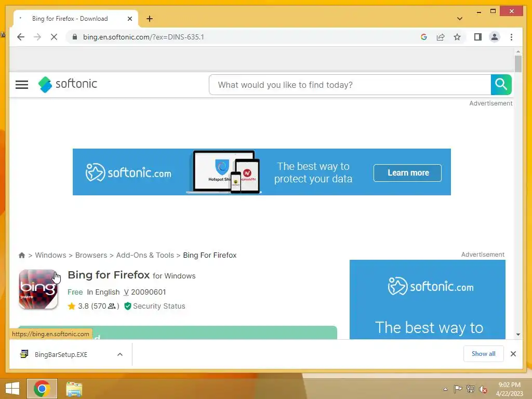Image resolution: width=532 pixels, height=399 pixels.
Task: Share this page via share icon
Action: [441, 37]
